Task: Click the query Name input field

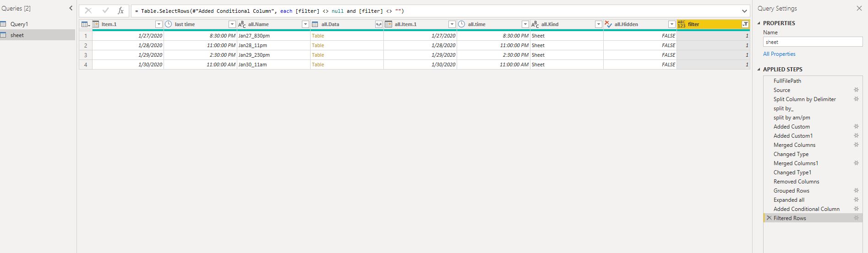Action: 813,42
